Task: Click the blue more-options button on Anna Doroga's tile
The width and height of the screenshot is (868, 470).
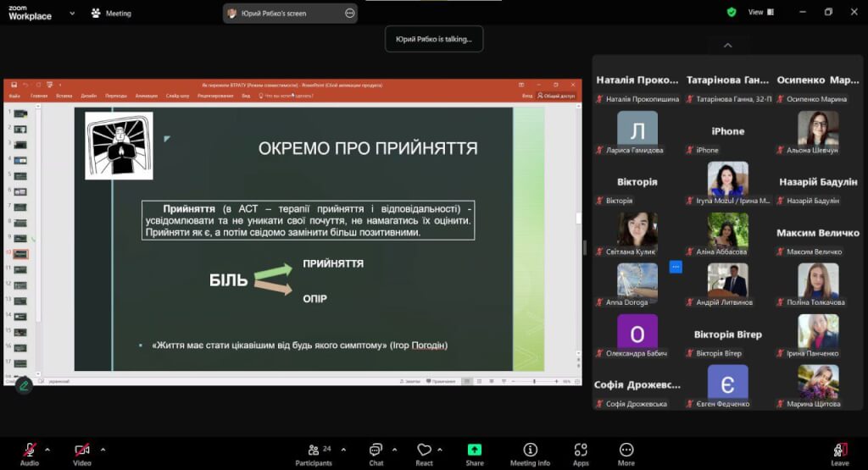Action: (676, 267)
